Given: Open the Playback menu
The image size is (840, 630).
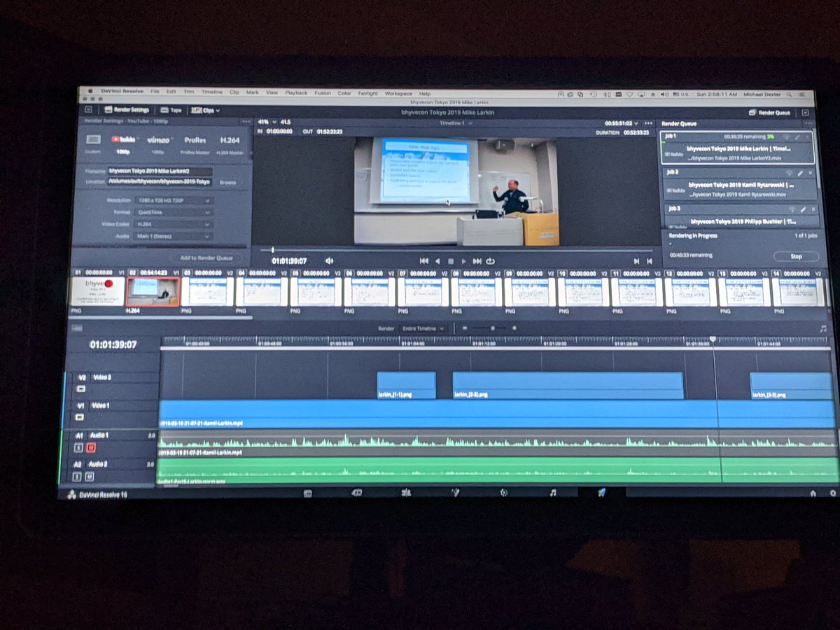Looking at the screenshot, I should 296,92.
